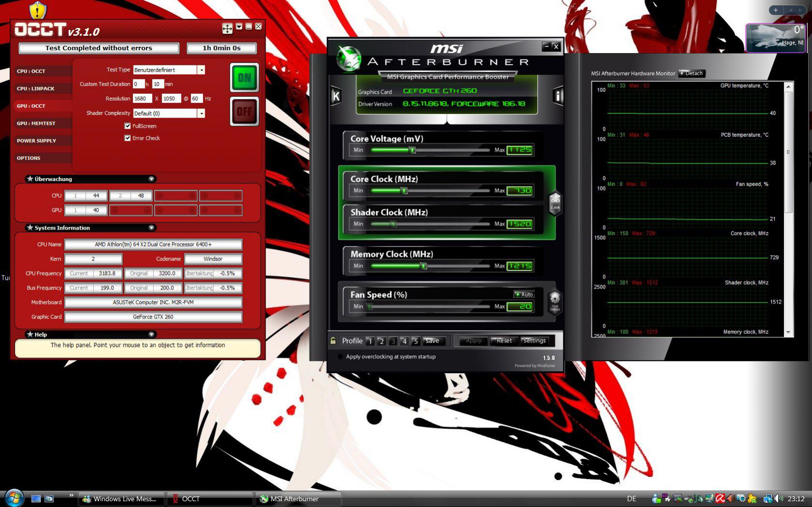
Task: Click the sidebar plus gadget button
Action: [775, 10]
